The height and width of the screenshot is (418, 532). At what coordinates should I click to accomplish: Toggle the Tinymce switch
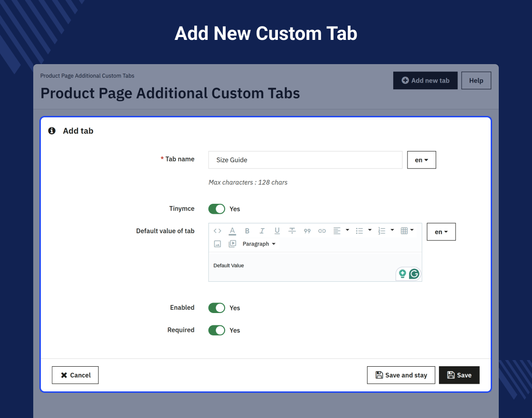217,209
